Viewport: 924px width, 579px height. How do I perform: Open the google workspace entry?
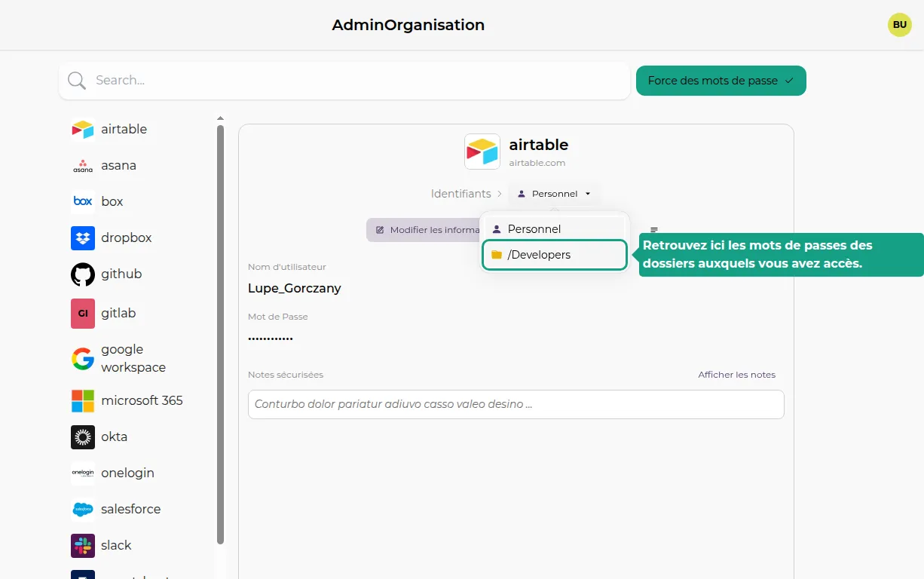[x=133, y=358]
